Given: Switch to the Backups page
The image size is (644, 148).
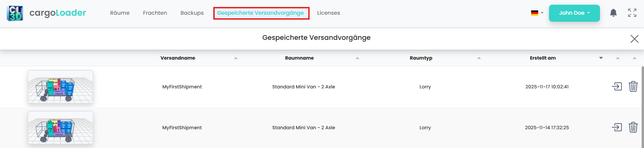Looking at the screenshot, I should (x=192, y=13).
